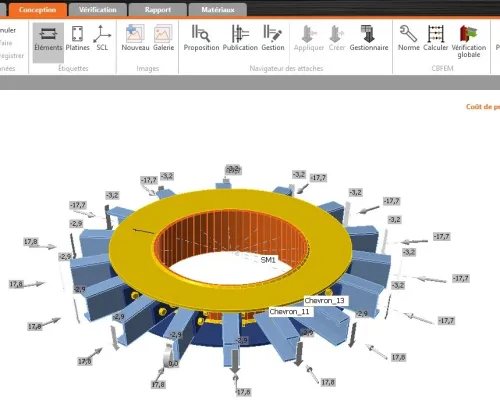Open the Vérification tab
The width and height of the screenshot is (500, 410).
[x=98, y=10]
